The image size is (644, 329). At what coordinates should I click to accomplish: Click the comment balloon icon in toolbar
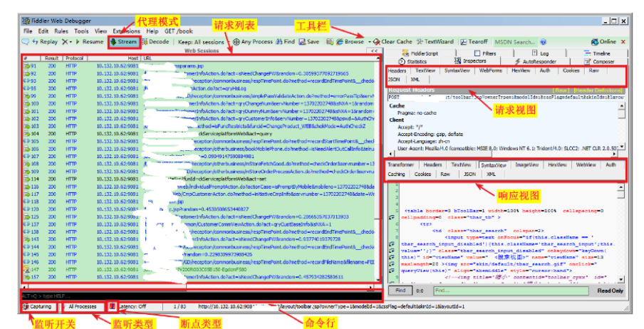(26, 41)
